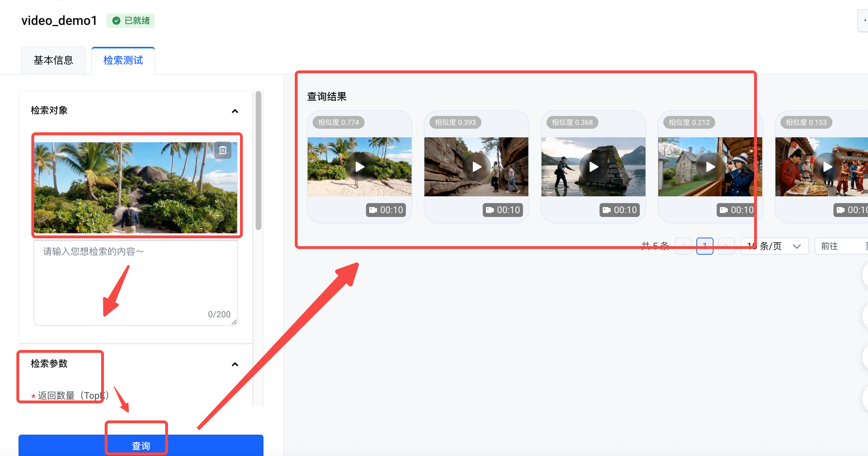Image resolution: width=868 pixels, height=456 pixels.
Task: Play the video with similarity 0.153
Action: click(827, 167)
